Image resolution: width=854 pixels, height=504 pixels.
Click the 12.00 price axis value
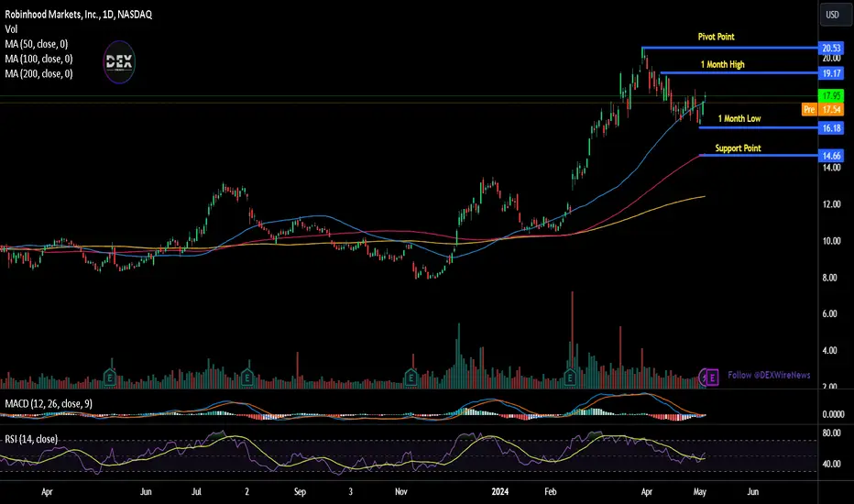[x=831, y=204]
